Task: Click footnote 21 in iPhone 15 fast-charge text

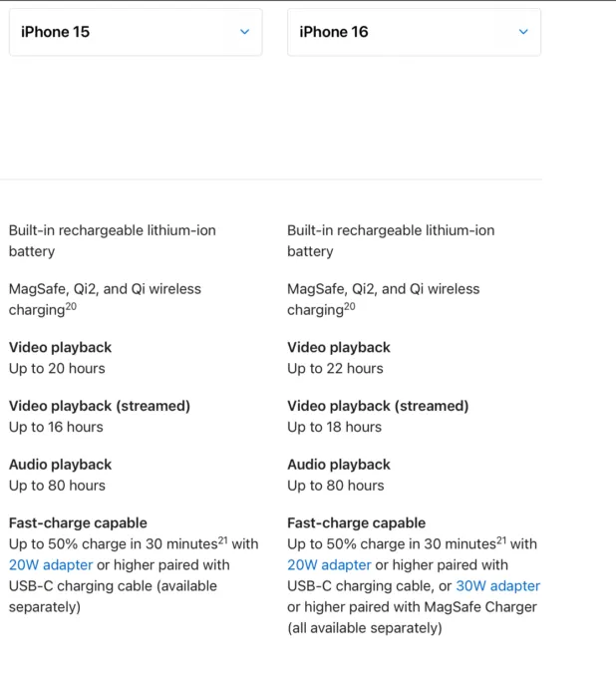Action: click(224, 539)
